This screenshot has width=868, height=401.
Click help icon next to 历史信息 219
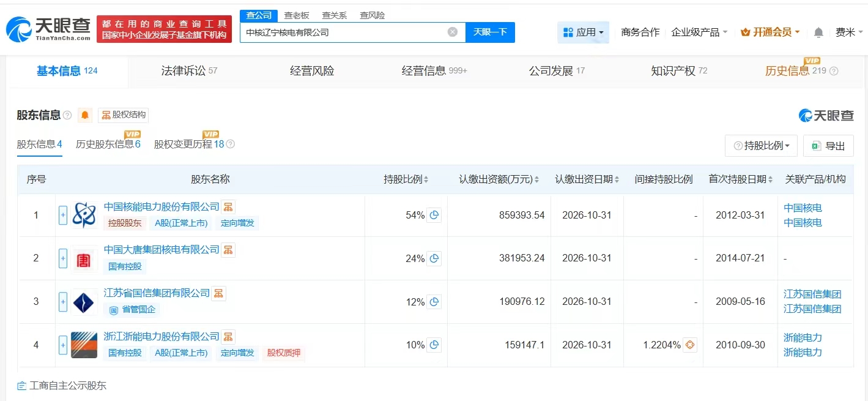[833, 71]
